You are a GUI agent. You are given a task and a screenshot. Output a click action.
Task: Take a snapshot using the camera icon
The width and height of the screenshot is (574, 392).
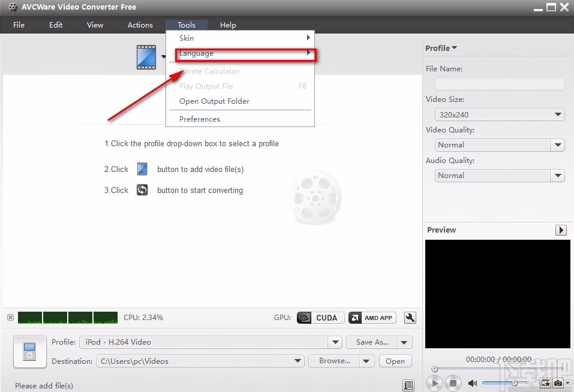(558, 383)
